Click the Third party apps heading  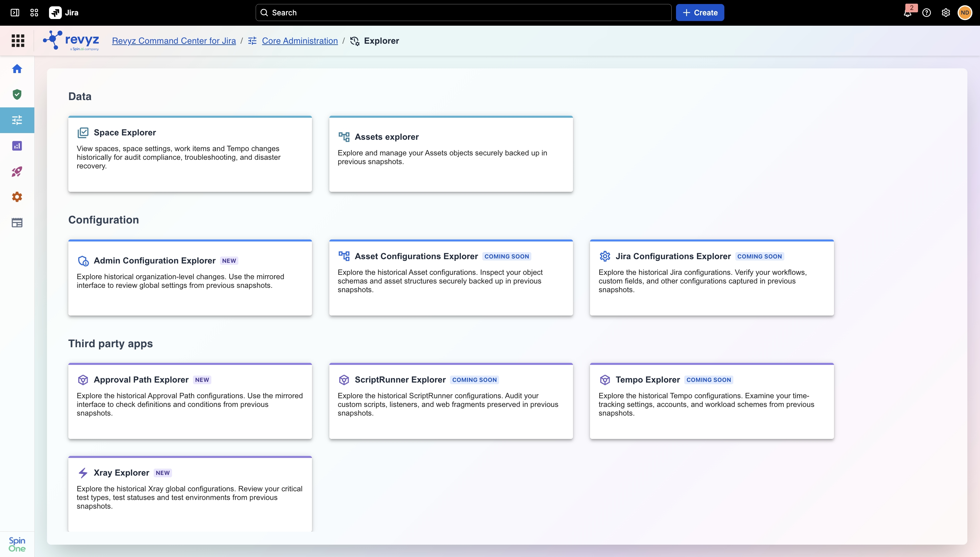click(x=110, y=344)
